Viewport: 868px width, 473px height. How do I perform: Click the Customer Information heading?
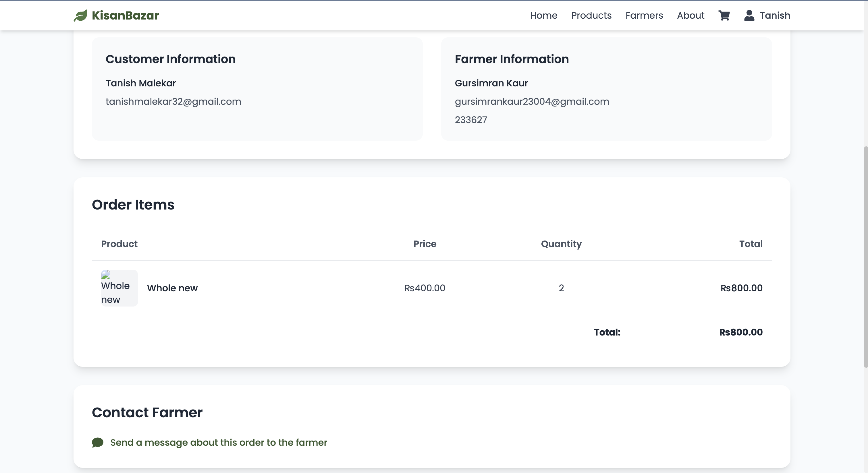click(x=171, y=59)
